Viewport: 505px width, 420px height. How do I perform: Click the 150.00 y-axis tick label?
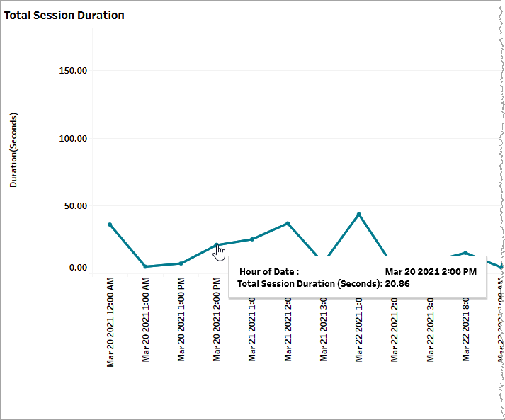click(x=73, y=71)
